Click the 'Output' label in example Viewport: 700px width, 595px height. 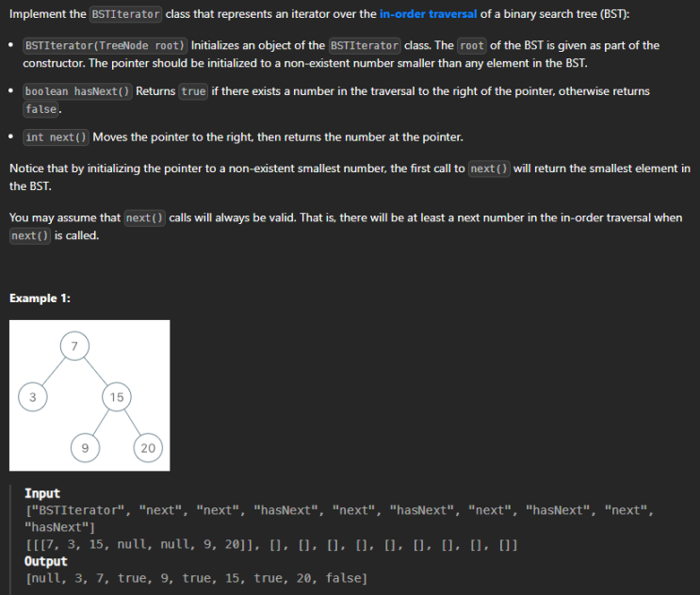click(46, 561)
